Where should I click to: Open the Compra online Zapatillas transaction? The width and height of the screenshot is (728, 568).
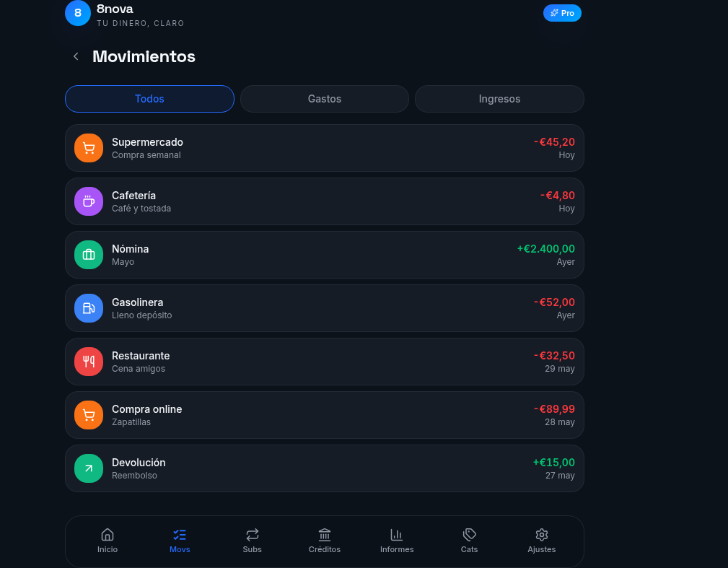coord(325,415)
